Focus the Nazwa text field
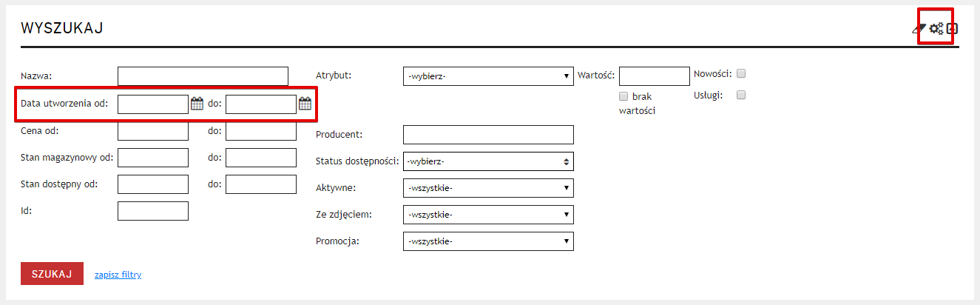Viewport: 980px width, 305px height. (x=202, y=76)
